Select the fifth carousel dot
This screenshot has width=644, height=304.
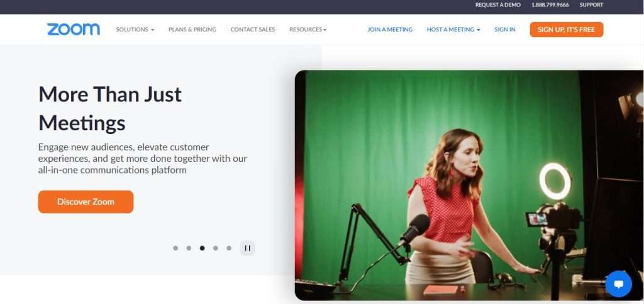(x=229, y=248)
